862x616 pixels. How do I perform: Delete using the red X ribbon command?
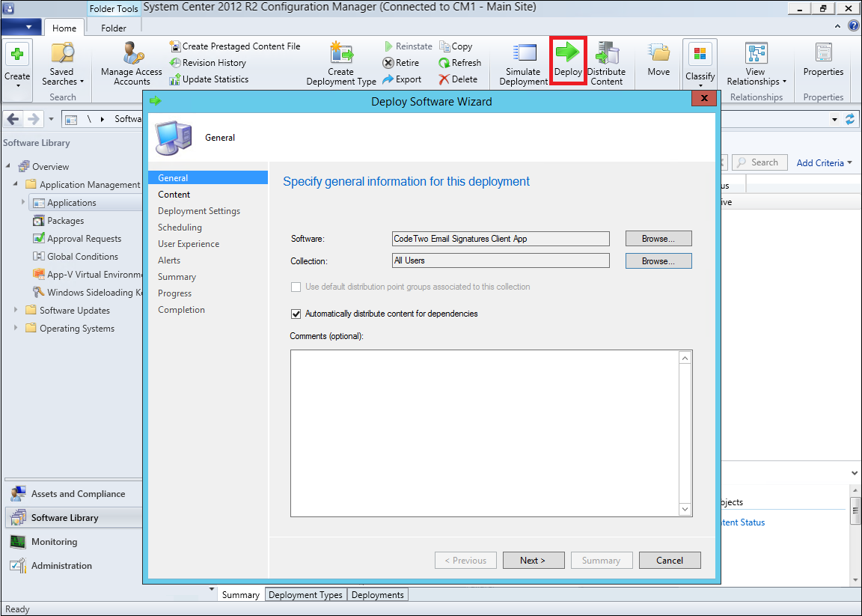[x=458, y=79]
